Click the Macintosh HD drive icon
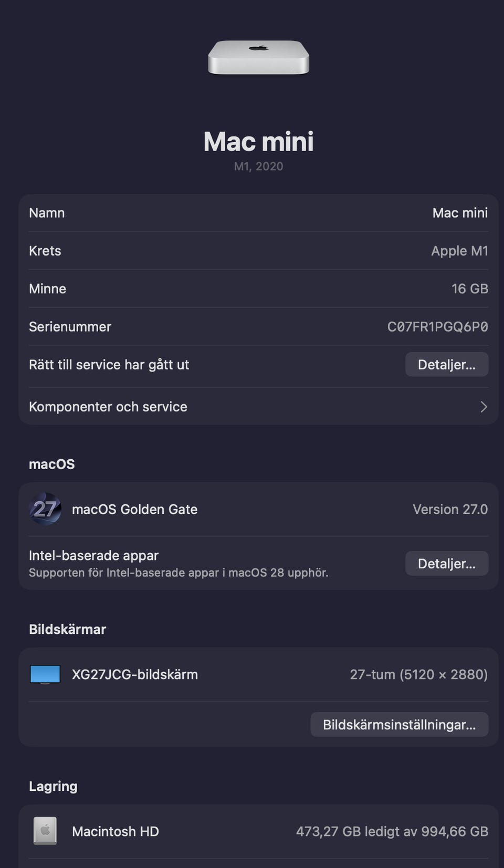The image size is (504, 868). tap(45, 831)
